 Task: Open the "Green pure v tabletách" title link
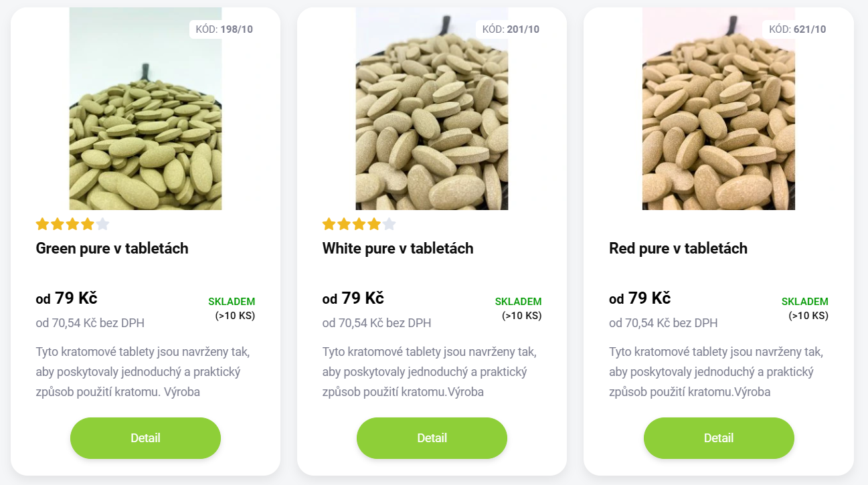pos(112,249)
